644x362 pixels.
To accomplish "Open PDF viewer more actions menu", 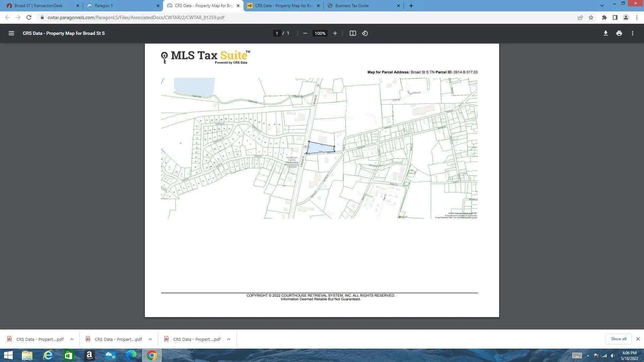I will click(x=632, y=33).
